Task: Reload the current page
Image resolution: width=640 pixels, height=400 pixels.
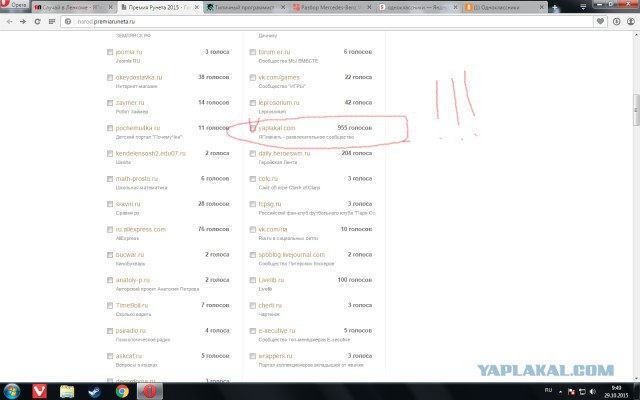Action: click(x=38, y=22)
